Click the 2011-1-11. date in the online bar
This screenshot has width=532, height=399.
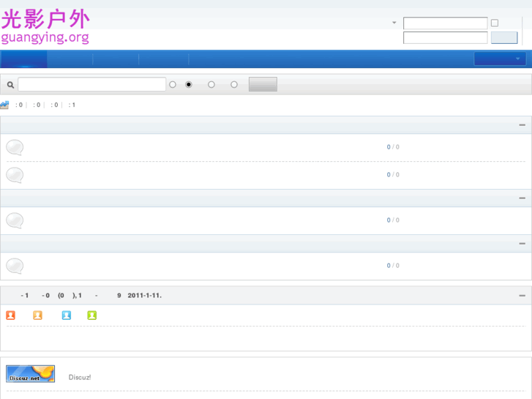pyautogui.click(x=145, y=296)
